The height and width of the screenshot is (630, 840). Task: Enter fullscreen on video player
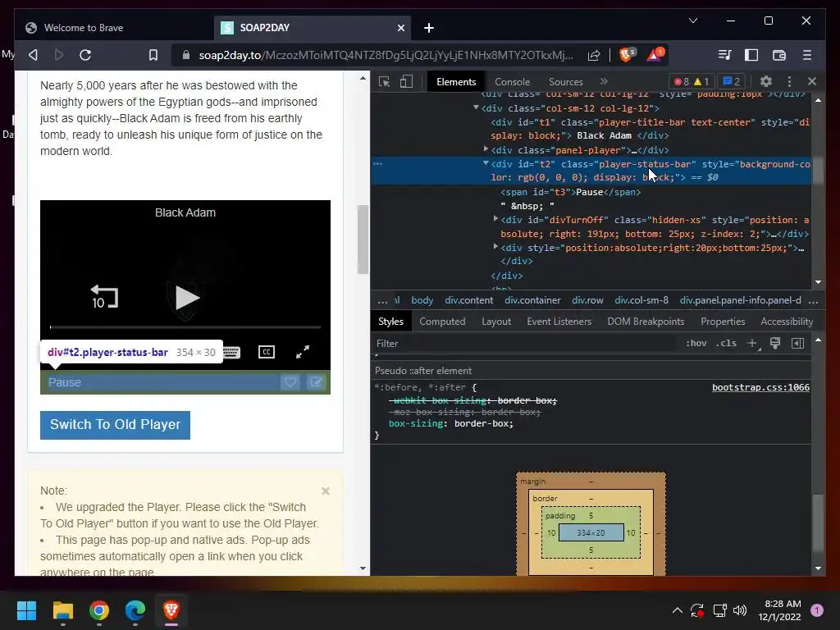(x=303, y=352)
